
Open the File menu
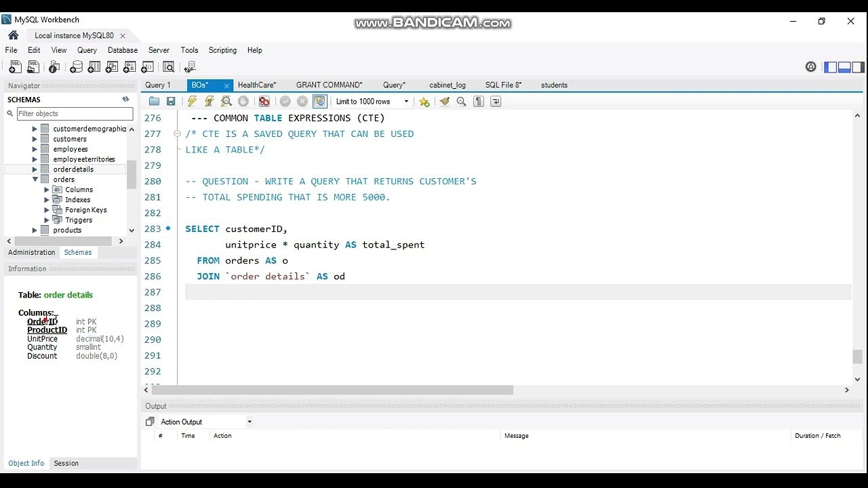tap(12, 50)
